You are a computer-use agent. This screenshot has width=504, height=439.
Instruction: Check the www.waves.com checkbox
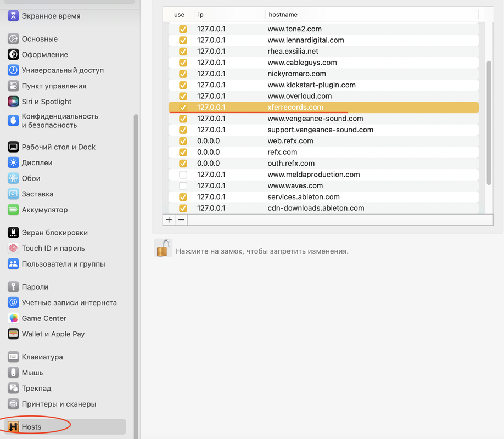click(183, 186)
